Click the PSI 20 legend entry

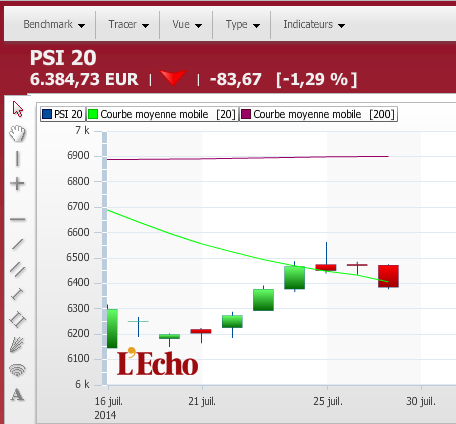(x=63, y=114)
